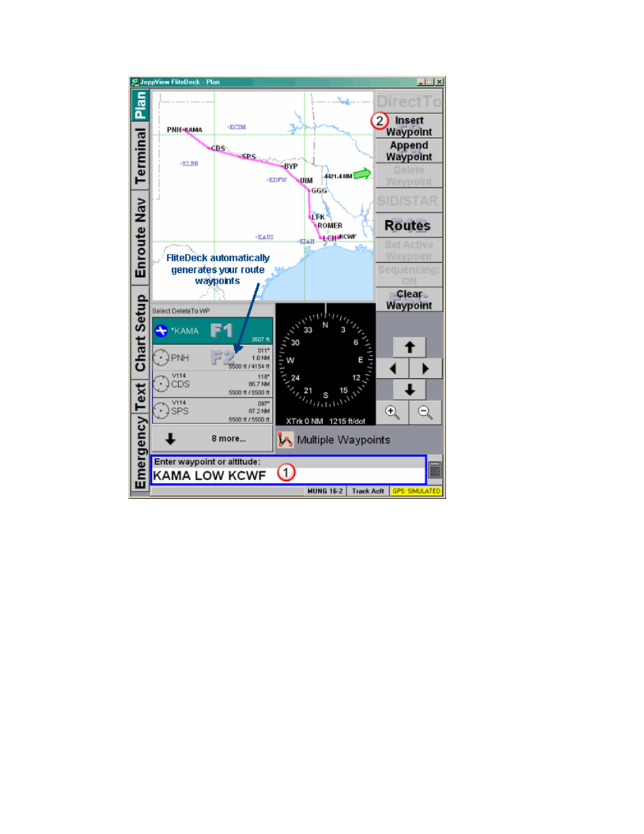This screenshot has height=834, width=644.
Task: Zoom in with magnifier plus icon
Action: [392, 412]
